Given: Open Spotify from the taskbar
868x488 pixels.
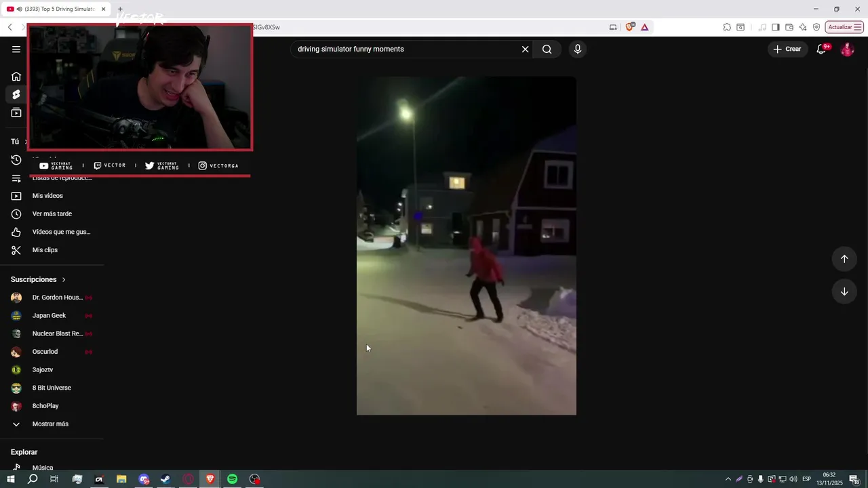Looking at the screenshot, I should 232,479.
